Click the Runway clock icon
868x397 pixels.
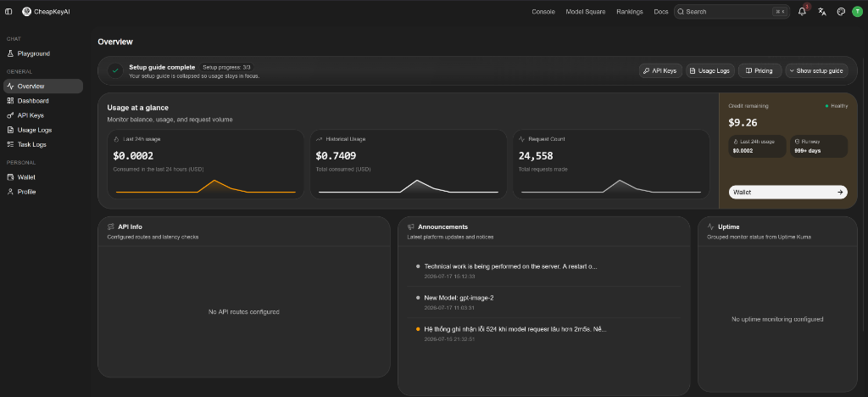pos(797,142)
